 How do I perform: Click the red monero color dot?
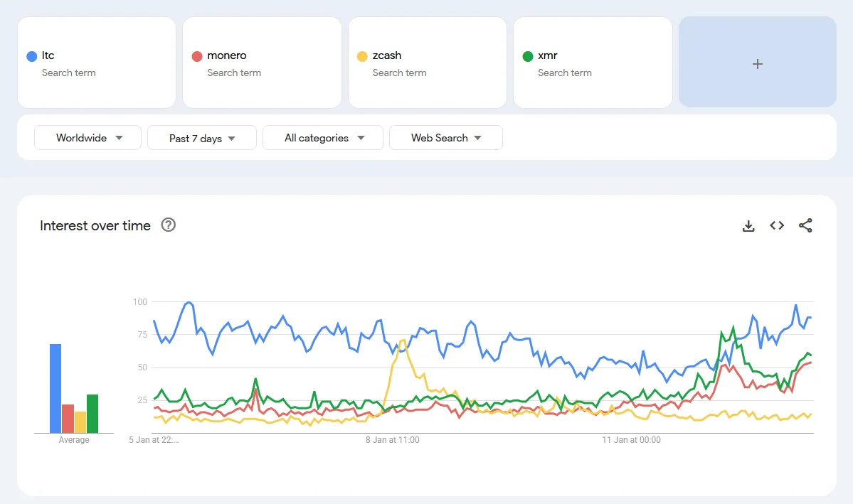pos(197,56)
